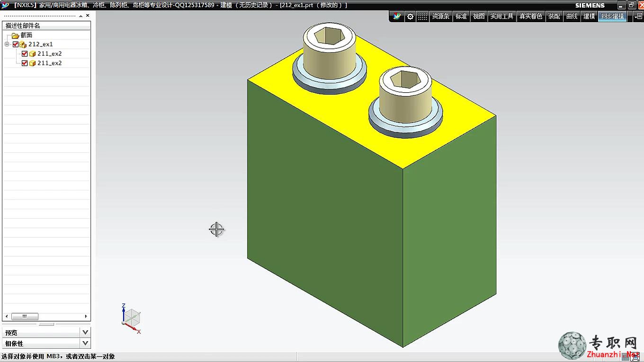Viewport: 644px width, 362px height.
Task: Expand the 预览 section
Action: pyautogui.click(x=85, y=332)
